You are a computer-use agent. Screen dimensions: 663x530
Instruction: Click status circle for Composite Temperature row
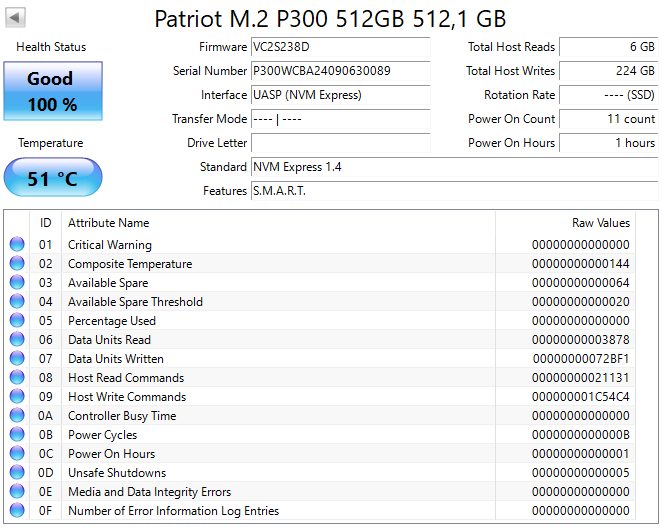[x=17, y=264]
